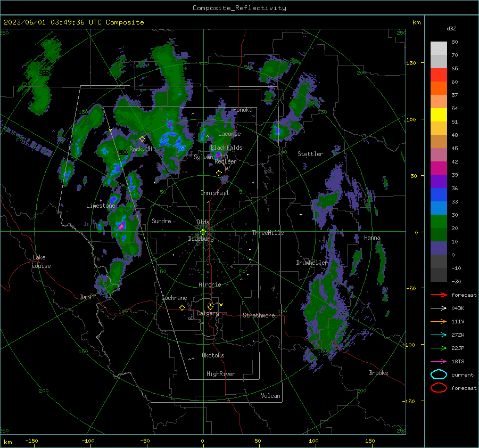Click the -150 tick on the bottom axis
This screenshot has height=448, width=479.
[31, 441]
